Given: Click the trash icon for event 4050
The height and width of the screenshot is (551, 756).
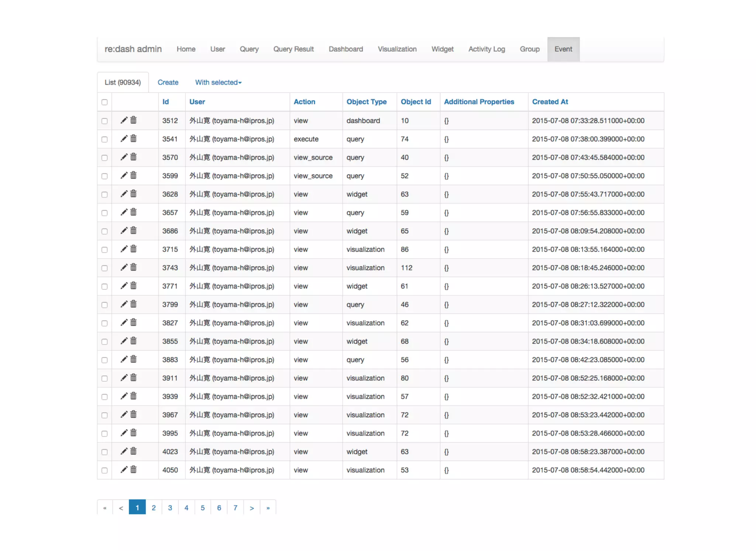Looking at the screenshot, I should [x=134, y=469].
